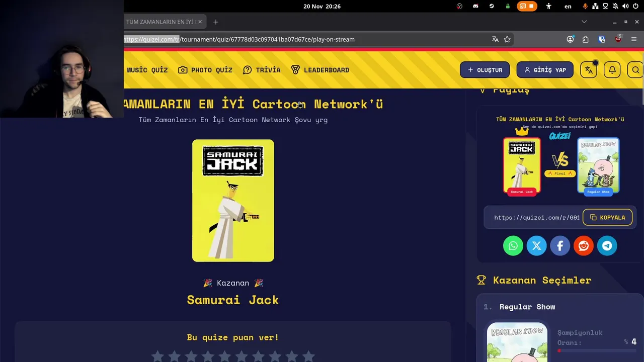Viewport: 644px width, 362px height.
Task: Click the 'Bu quize puan ver!' text
Action: coord(233,337)
